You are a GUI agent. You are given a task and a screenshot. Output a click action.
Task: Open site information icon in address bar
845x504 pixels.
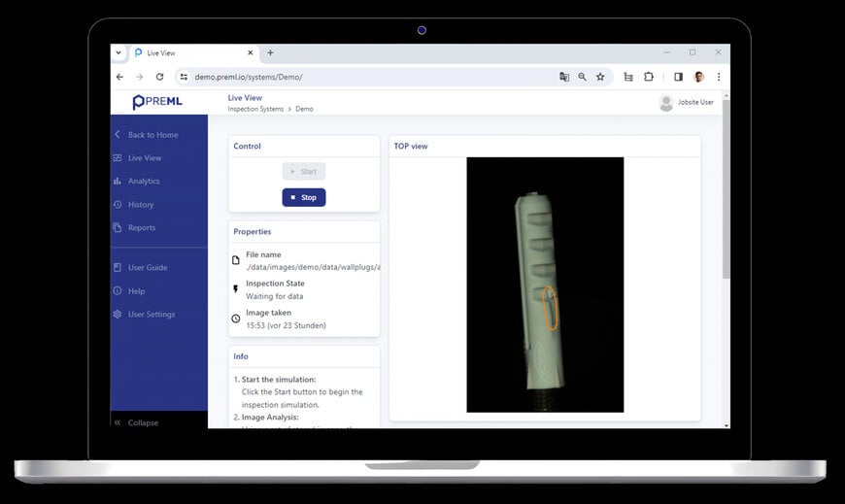coord(184,77)
